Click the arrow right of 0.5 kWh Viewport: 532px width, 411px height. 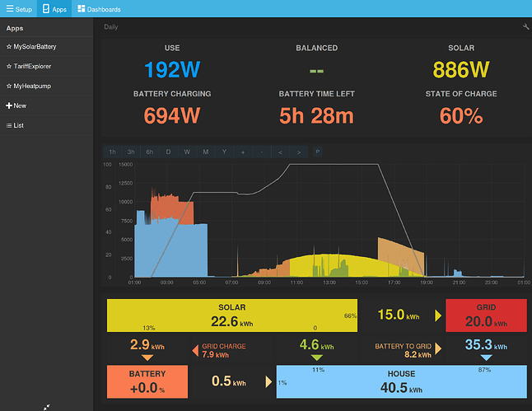(268, 382)
